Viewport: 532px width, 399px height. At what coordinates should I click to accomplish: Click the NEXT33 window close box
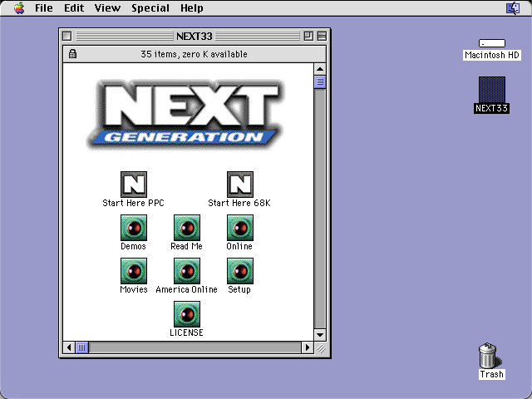(67, 36)
